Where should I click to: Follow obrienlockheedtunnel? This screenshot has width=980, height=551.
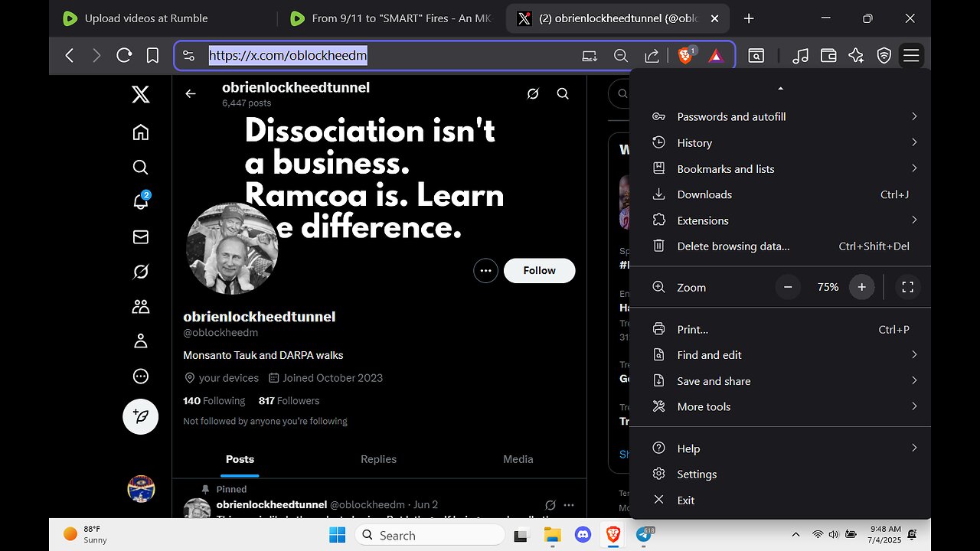pyautogui.click(x=540, y=271)
